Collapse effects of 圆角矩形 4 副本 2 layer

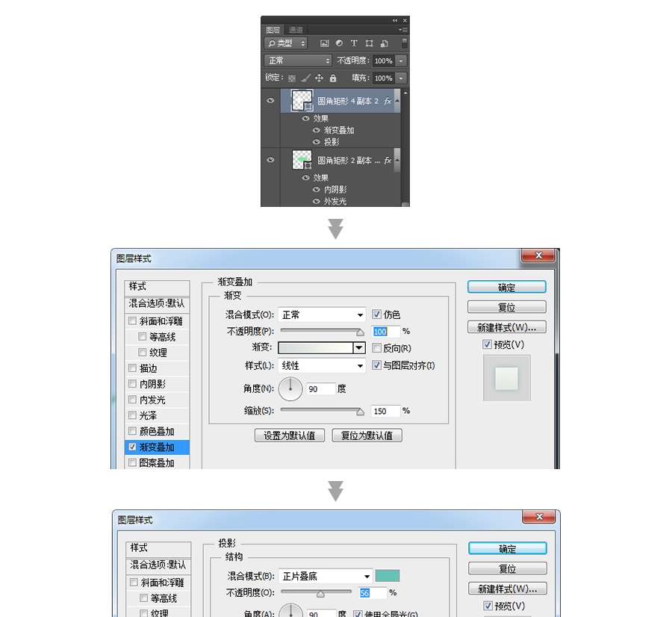click(x=397, y=100)
